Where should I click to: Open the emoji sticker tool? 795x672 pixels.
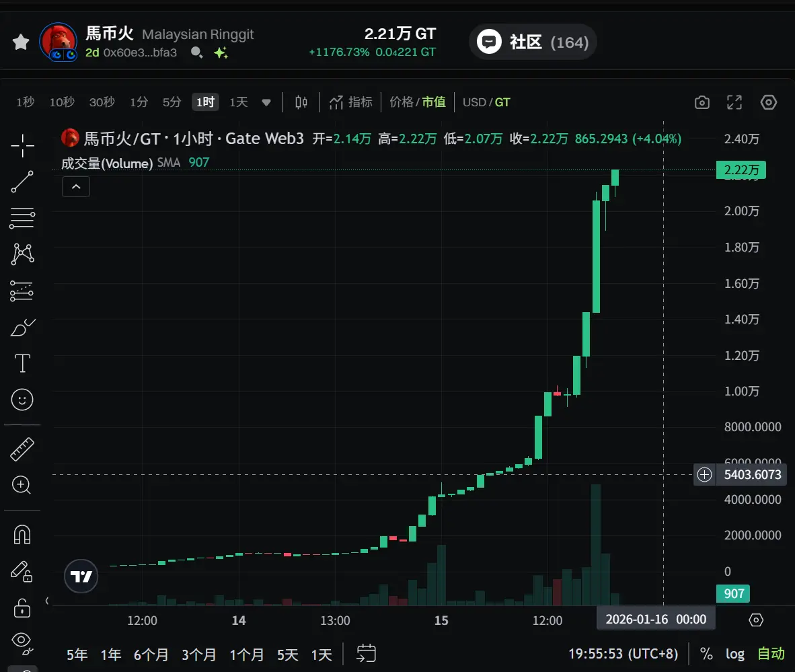pyautogui.click(x=22, y=400)
